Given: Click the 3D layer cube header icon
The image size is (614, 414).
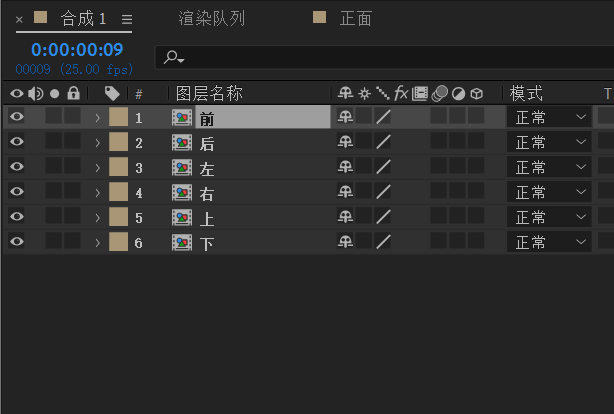Looking at the screenshot, I should [x=477, y=93].
